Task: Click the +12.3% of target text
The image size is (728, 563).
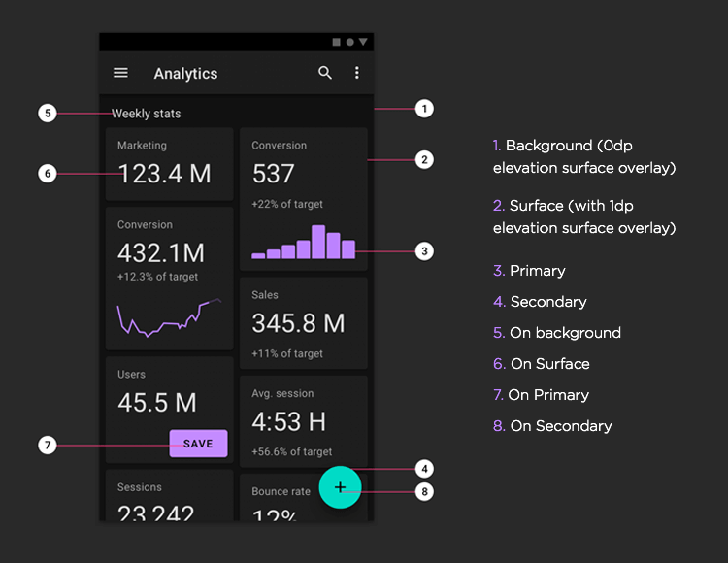Action: pos(157,277)
